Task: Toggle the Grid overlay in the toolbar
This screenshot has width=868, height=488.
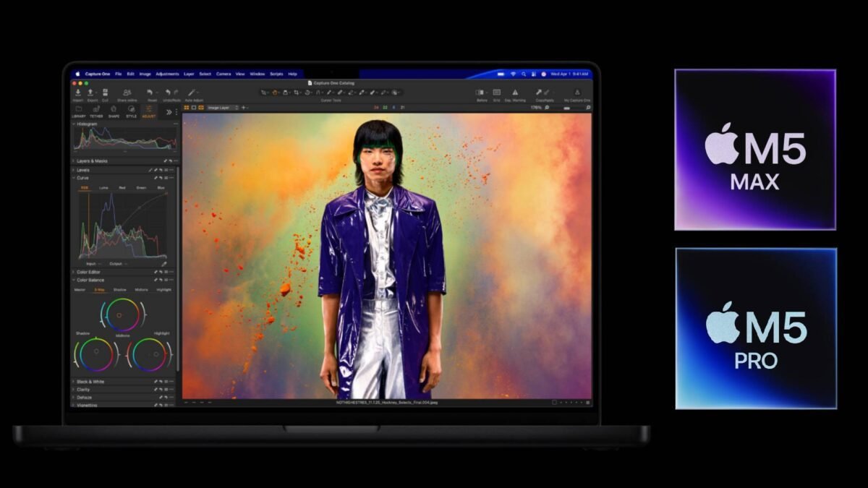Action: tap(497, 93)
